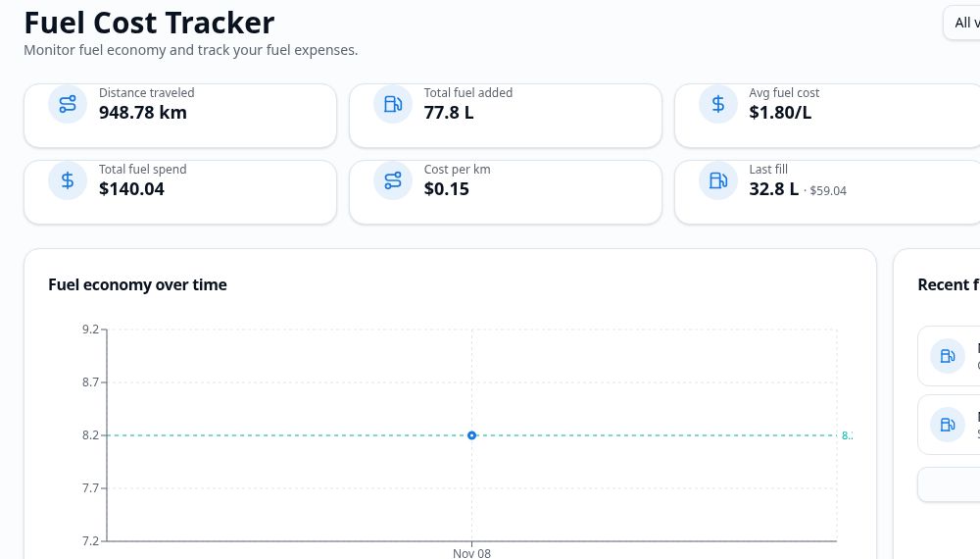Open the All vehicles dropdown in the header
This screenshot has height=559, width=980.
[x=962, y=23]
